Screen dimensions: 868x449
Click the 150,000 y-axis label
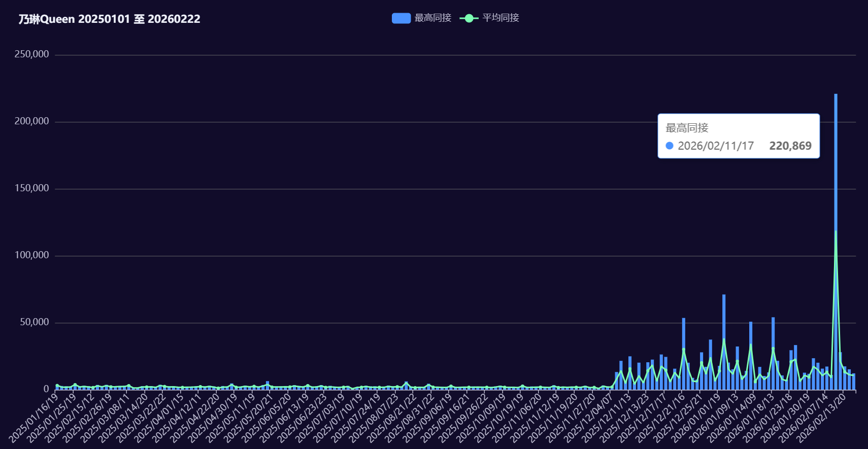(31, 188)
